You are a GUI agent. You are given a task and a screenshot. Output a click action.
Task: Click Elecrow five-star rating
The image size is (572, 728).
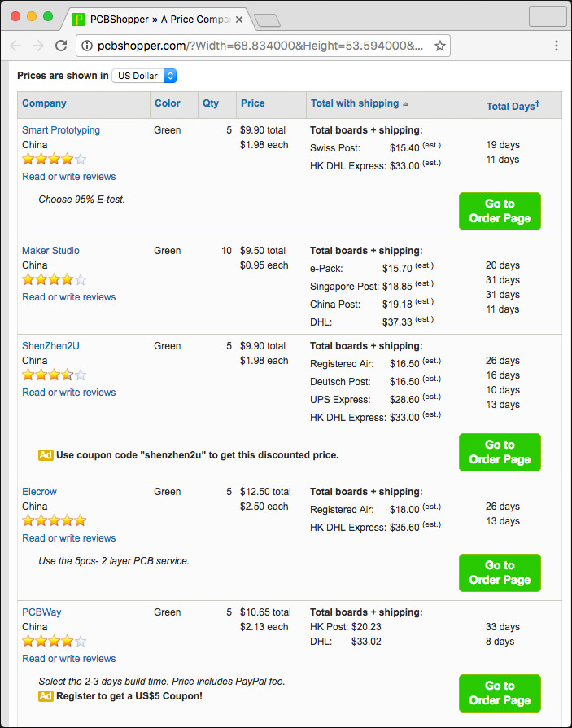54,521
